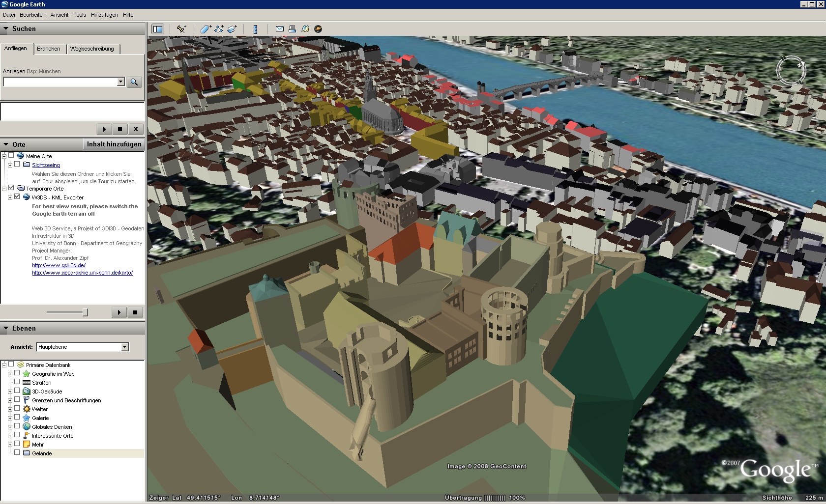Add a path from toolbar
This screenshot has height=504, width=826.
[x=219, y=29]
